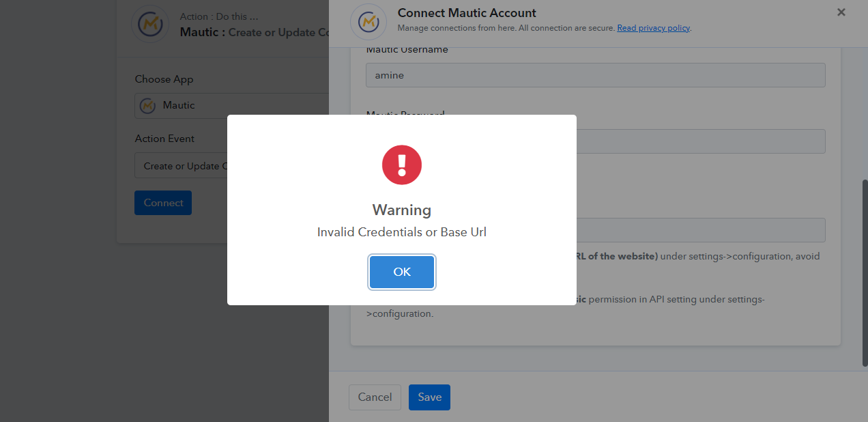Image resolution: width=868 pixels, height=422 pixels.
Task: Click the Mautic Username field containing amine
Action: coord(596,75)
